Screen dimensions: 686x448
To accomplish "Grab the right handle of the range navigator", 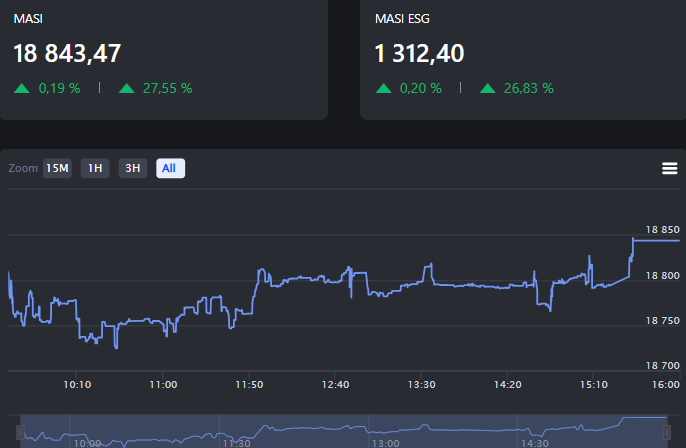I will tap(668, 432).
